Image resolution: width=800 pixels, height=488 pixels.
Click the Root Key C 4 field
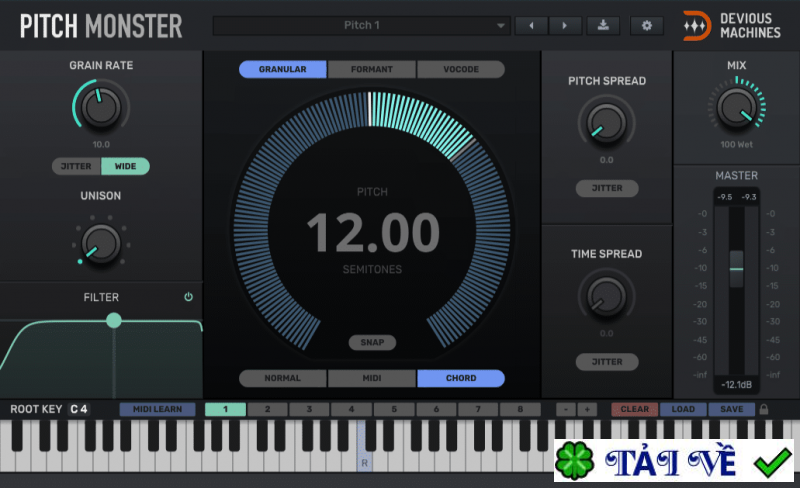79,409
